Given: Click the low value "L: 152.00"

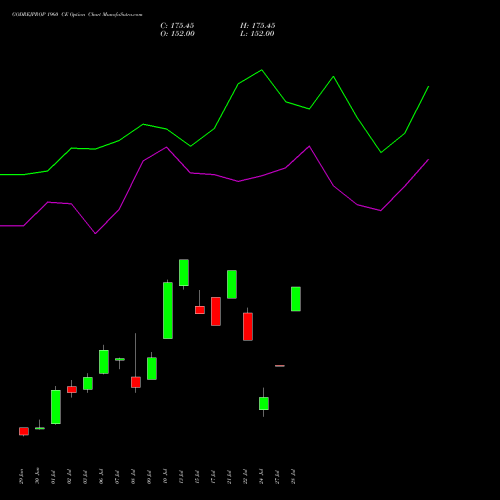Looking at the screenshot, I should 257,34.
